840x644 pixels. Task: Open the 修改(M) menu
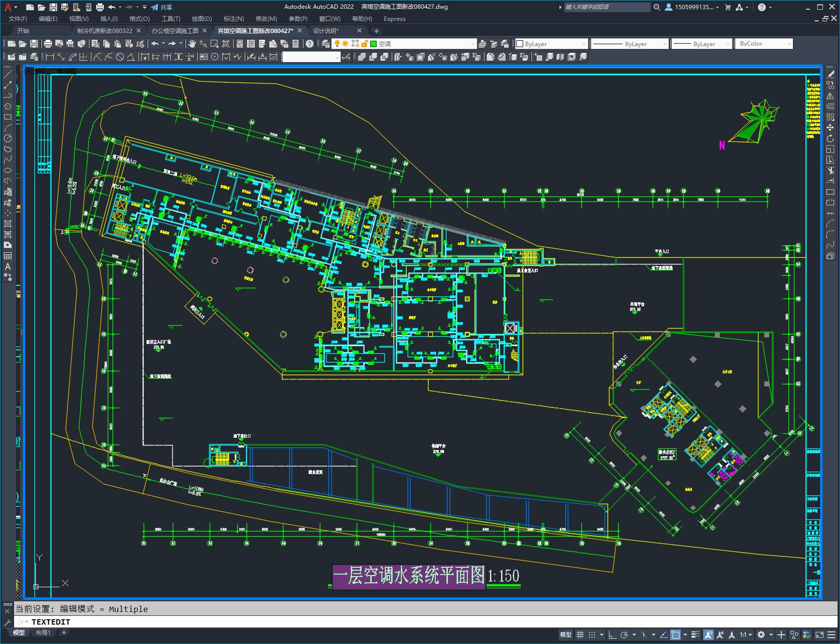pyautogui.click(x=266, y=18)
